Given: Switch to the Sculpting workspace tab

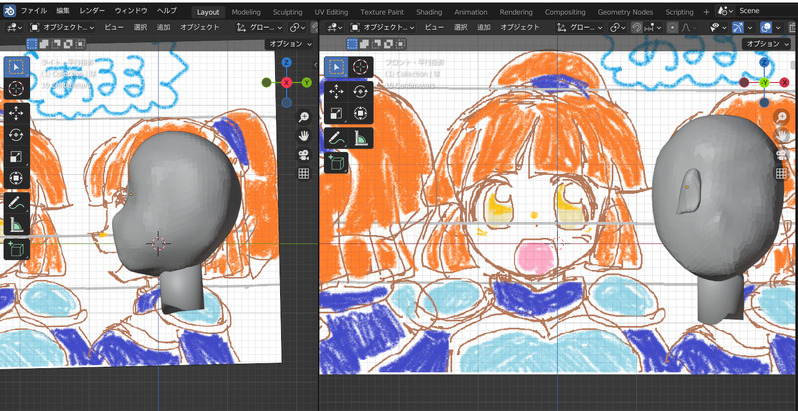Looking at the screenshot, I should pyautogui.click(x=287, y=12).
